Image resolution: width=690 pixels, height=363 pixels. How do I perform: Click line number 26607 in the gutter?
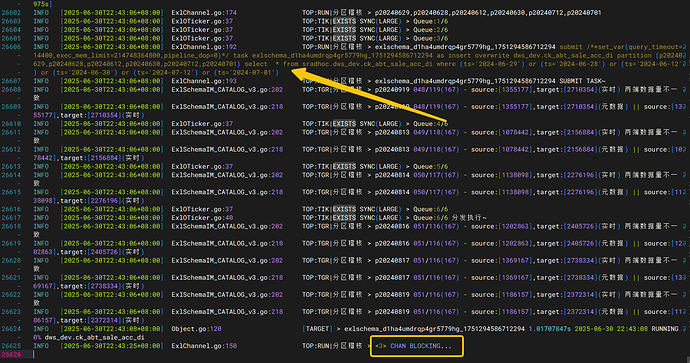11,81
